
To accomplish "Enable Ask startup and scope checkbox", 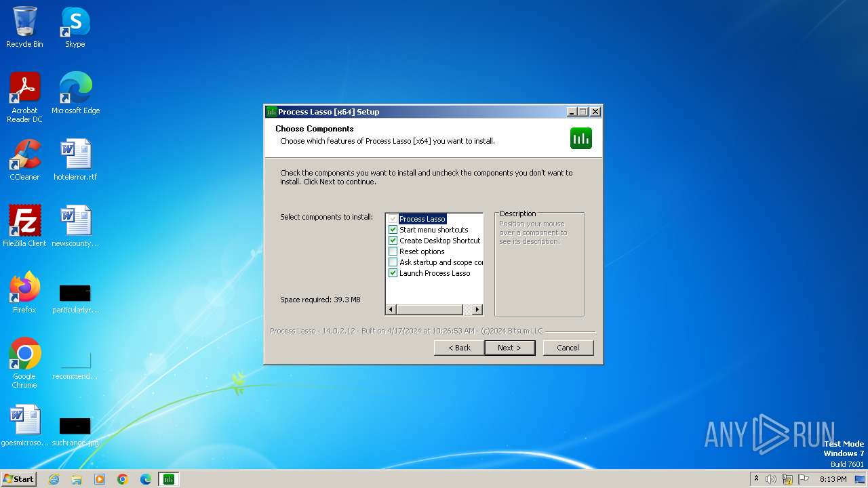I will [393, 262].
